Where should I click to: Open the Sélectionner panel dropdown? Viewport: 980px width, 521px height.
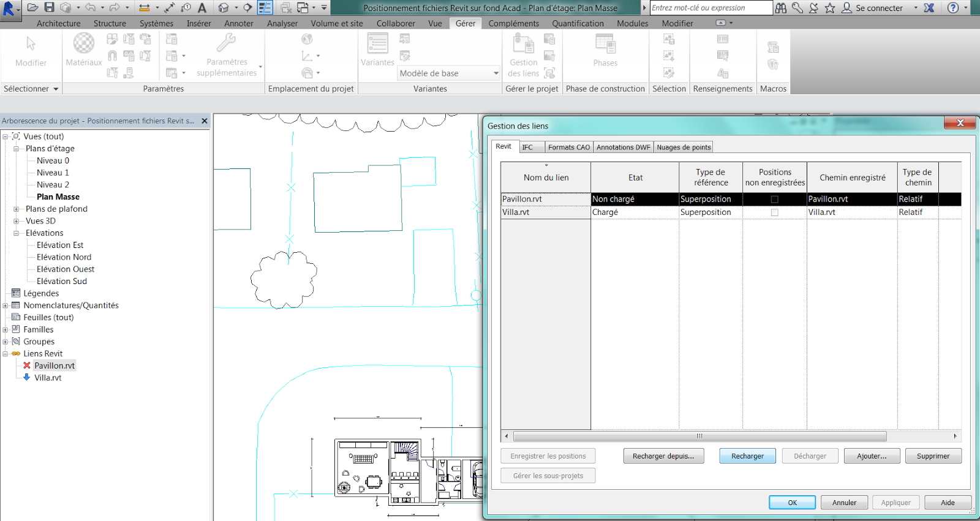pyautogui.click(x=31, y=89)
